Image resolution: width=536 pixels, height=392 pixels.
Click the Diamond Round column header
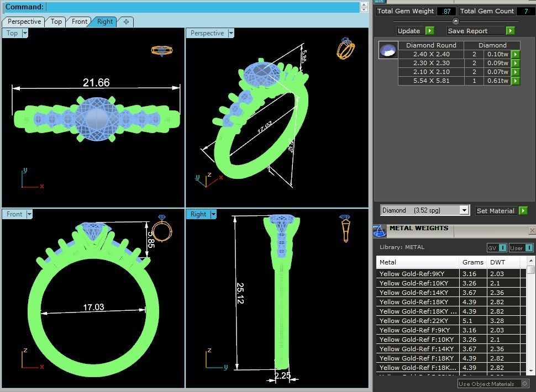pos(431,45)
